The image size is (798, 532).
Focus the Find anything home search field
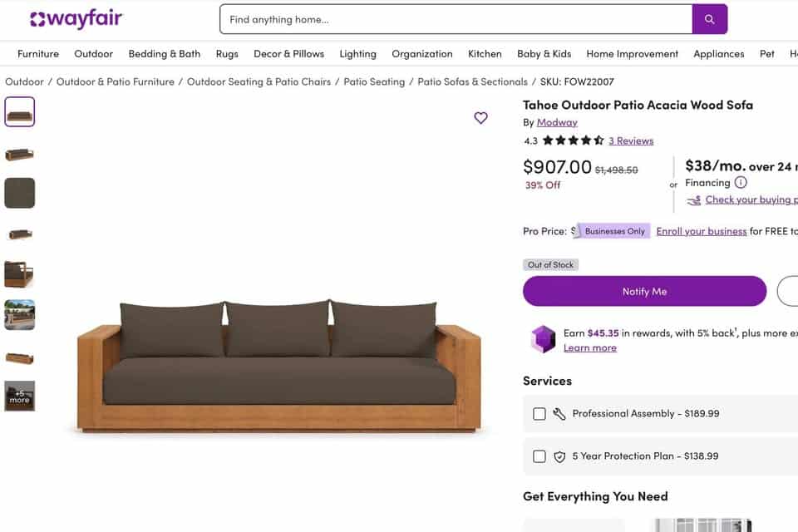point(456,19)
